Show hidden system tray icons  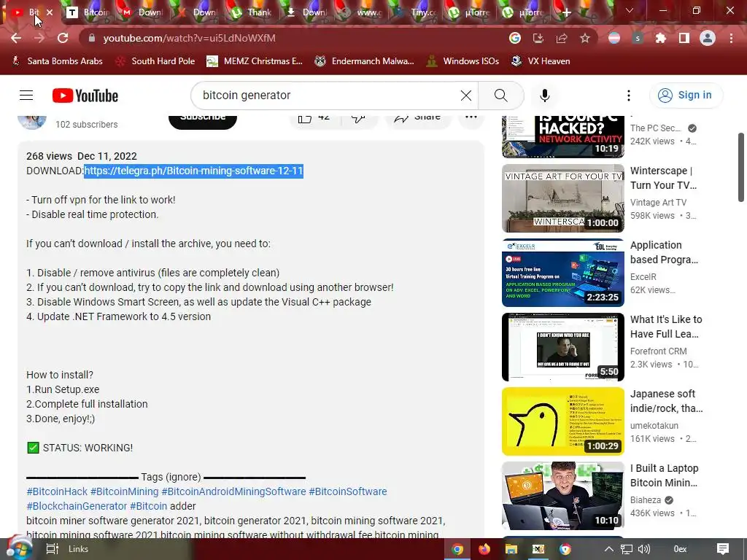pos(609,549)
